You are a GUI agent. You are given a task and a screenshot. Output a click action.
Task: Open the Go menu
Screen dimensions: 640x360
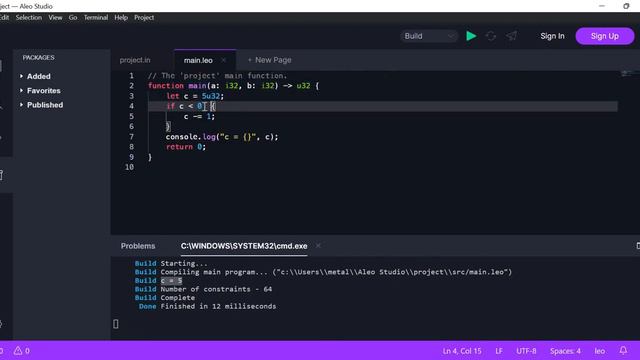pyautogui.click(x=73, y=18)
